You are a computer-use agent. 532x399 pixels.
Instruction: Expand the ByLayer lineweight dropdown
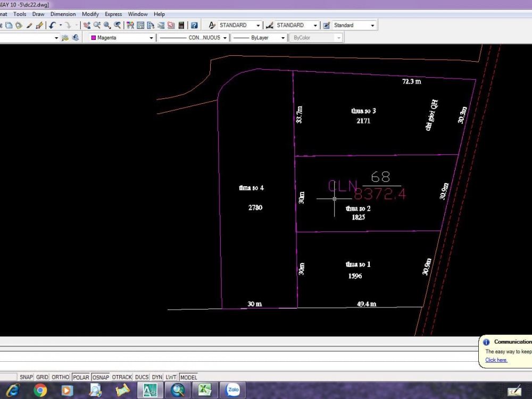283,38
